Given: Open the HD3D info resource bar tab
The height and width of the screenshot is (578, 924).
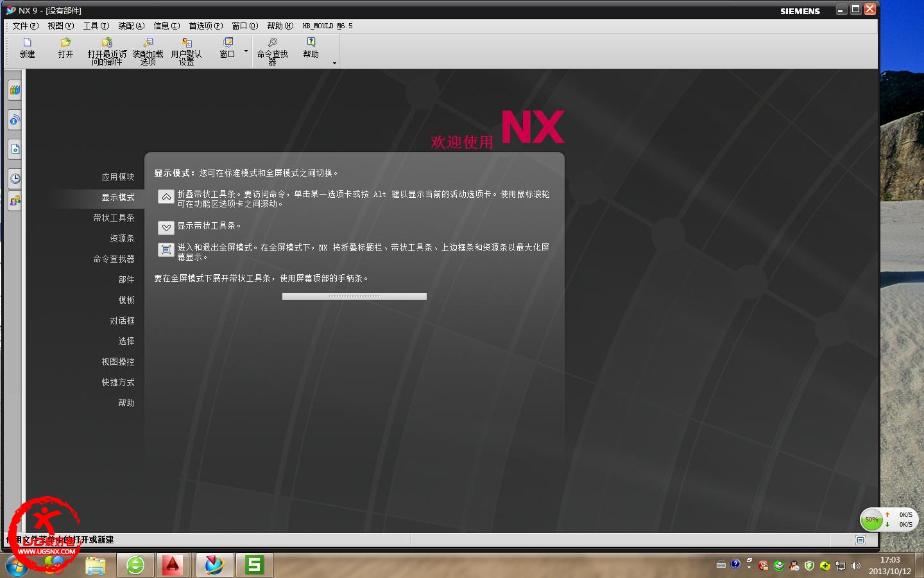Looking at the screenshot, I should point(15,120).
